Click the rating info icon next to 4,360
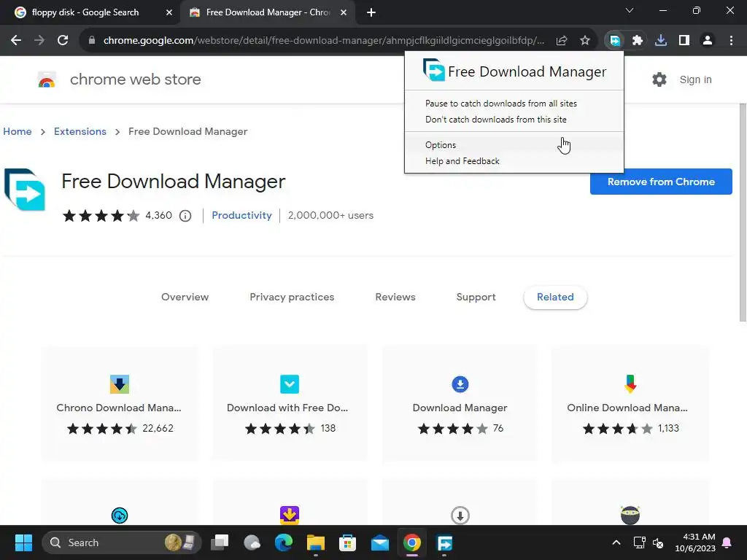This screenshot has width=747, height=560. pyautogui.click(x=185, y=216)
